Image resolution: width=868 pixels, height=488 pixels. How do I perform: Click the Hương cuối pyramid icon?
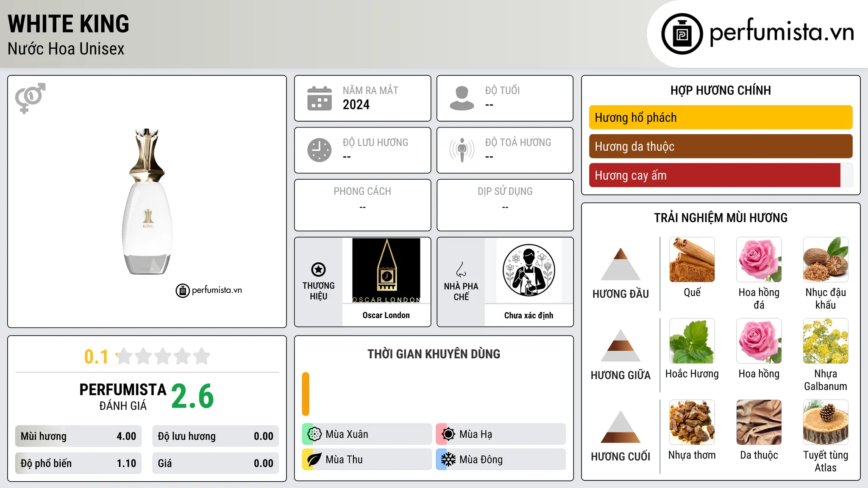(620, 427)
